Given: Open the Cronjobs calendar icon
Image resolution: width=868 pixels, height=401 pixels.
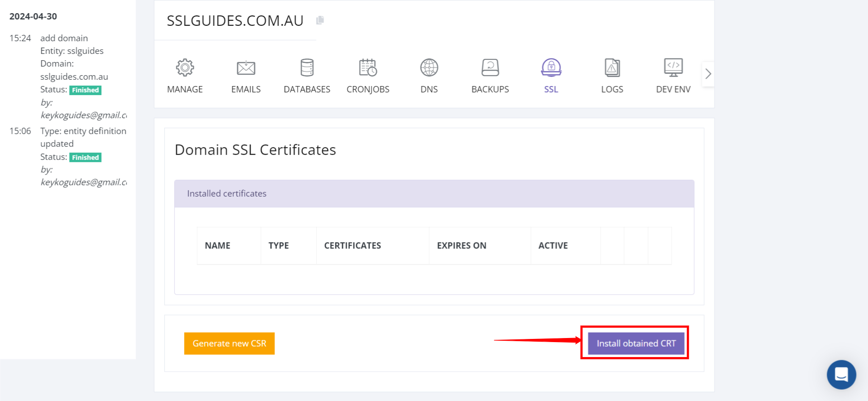Looking at the screenshot, I should pos(368,68).
